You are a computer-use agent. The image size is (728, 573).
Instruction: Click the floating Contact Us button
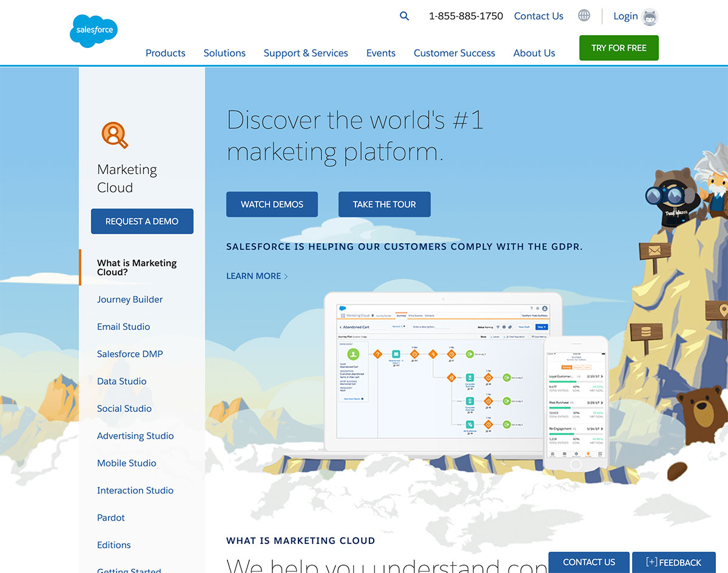(589, 562)
